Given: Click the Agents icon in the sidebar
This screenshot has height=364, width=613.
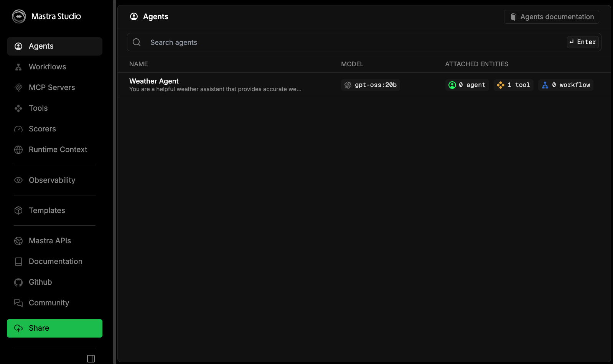Looking at the screenshot, I should (x=18, y=46).
